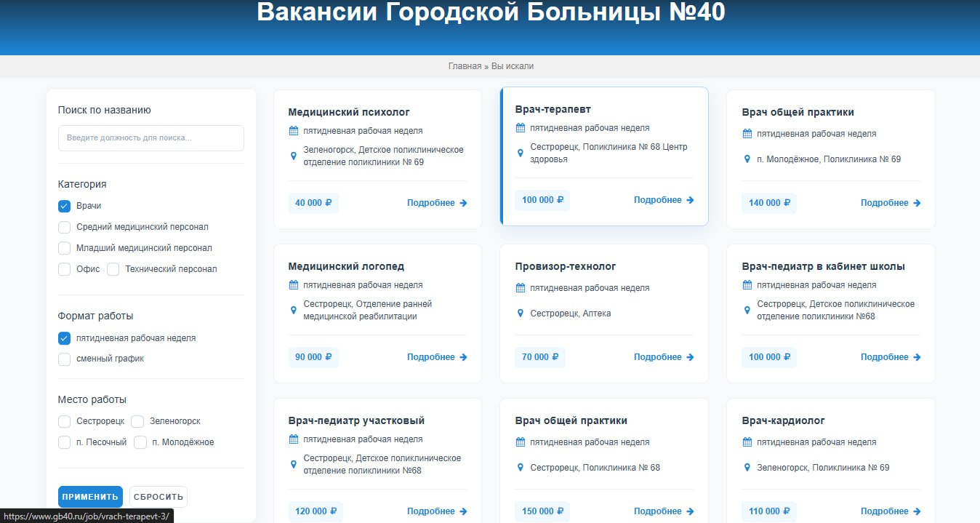980x523 pixels.
Task: Open Подробнее for Врач-кардиолог
Action: [x=891, y=511]
